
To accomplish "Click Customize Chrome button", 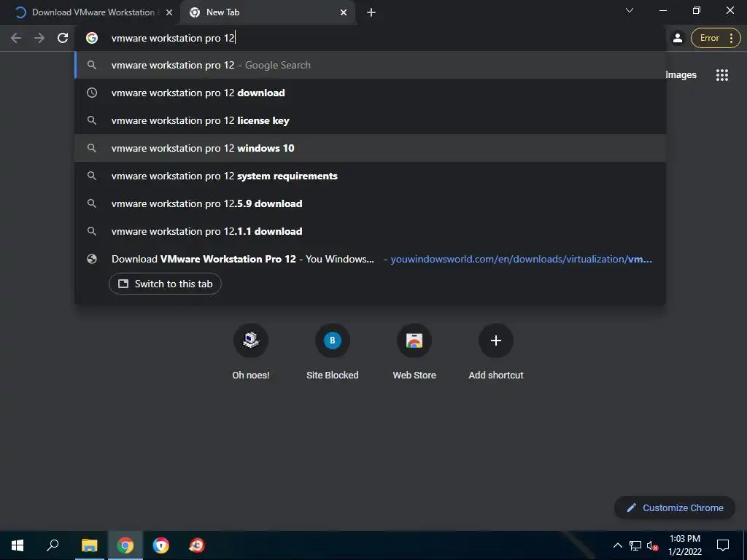I will [675, 507].
